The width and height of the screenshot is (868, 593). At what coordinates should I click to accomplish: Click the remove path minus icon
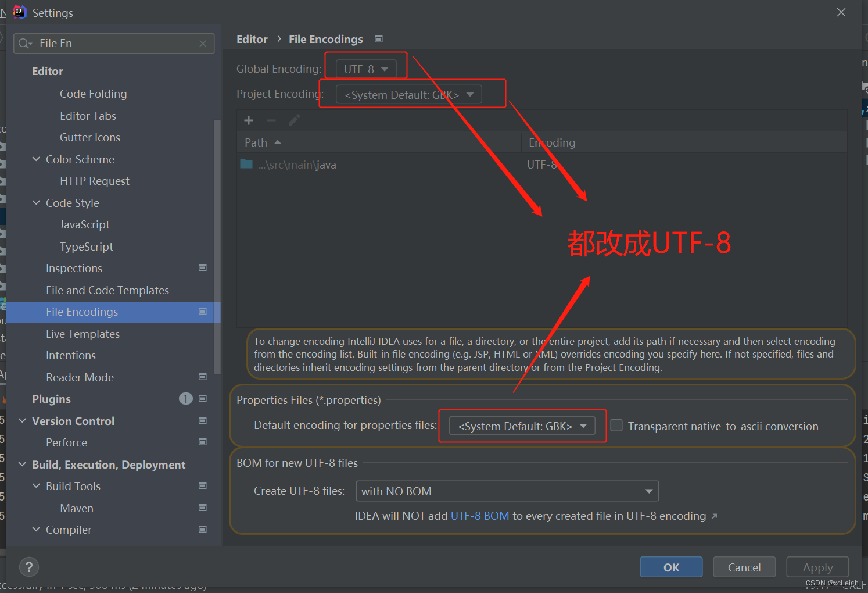pos(271,120)
